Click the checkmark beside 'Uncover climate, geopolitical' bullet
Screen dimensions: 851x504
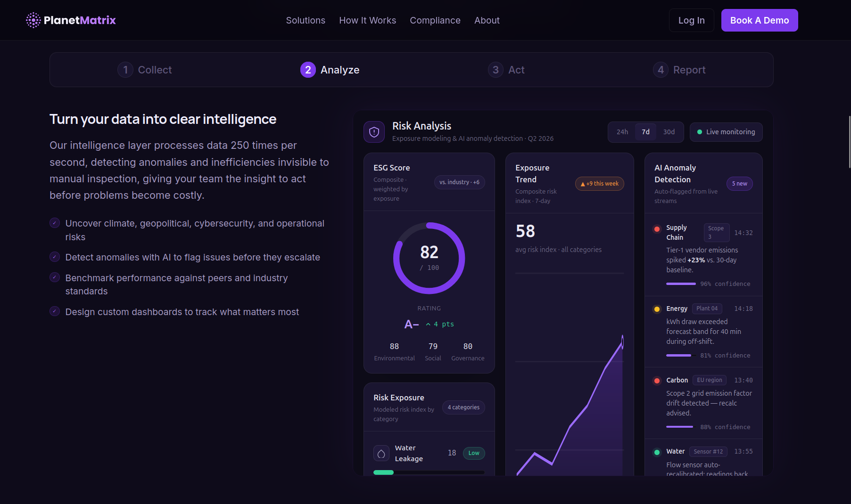tap(55, 223)
